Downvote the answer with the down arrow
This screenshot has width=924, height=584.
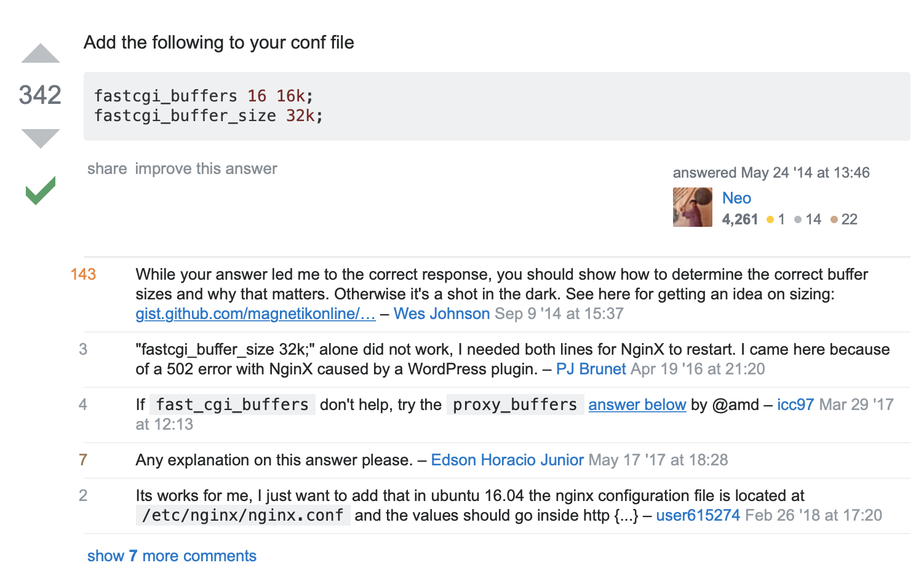pos(41,138)
